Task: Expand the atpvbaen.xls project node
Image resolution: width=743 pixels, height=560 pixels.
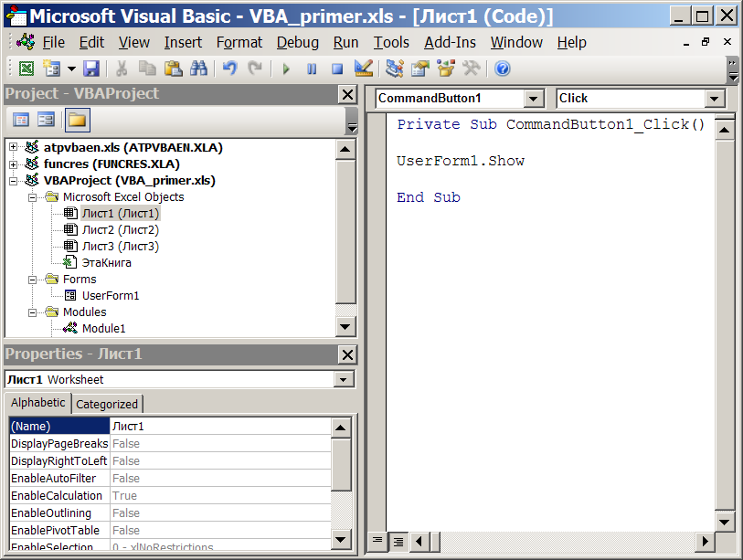Action: (14, 147)
